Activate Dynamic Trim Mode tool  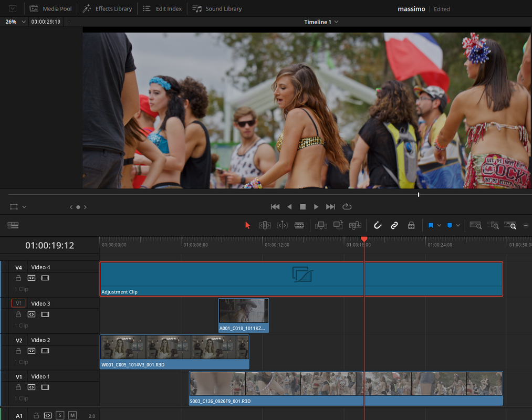coord(283,225)
